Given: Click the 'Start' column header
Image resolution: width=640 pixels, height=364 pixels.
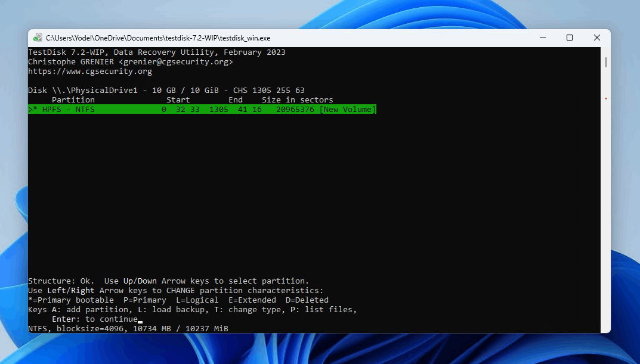Looking at the screenshot, I should pyautogui.click(x=178, y=100).
